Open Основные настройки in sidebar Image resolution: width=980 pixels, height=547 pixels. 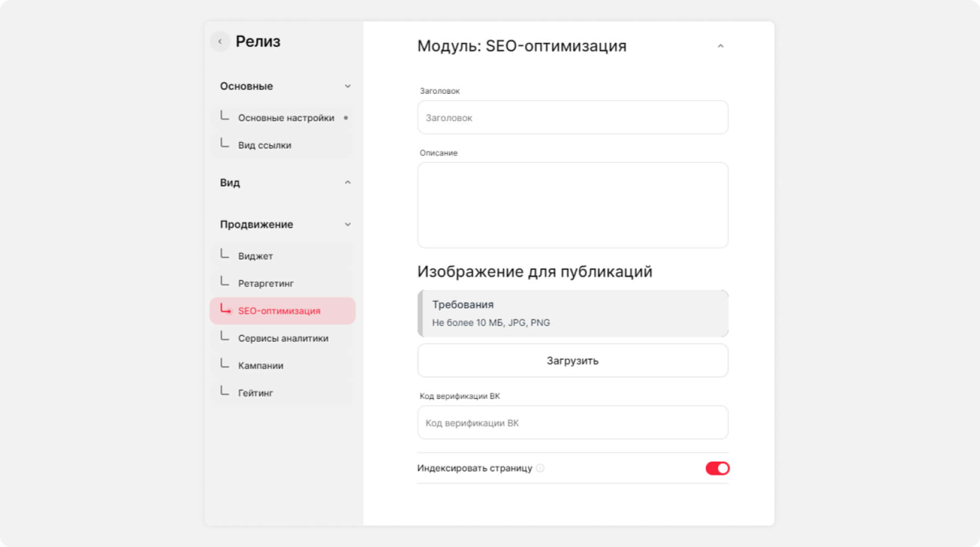286,118
